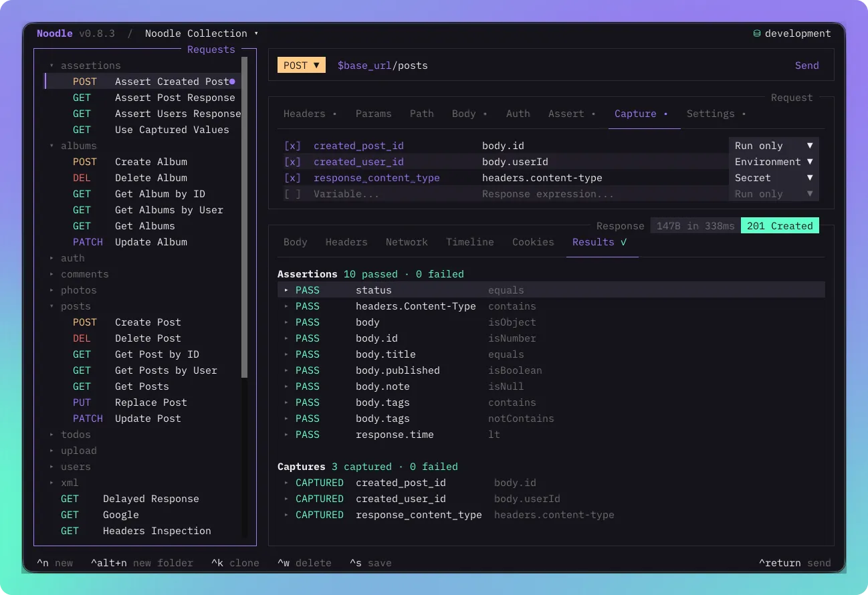
Task: Collapse the posts folder
Action: coord(51,306)
